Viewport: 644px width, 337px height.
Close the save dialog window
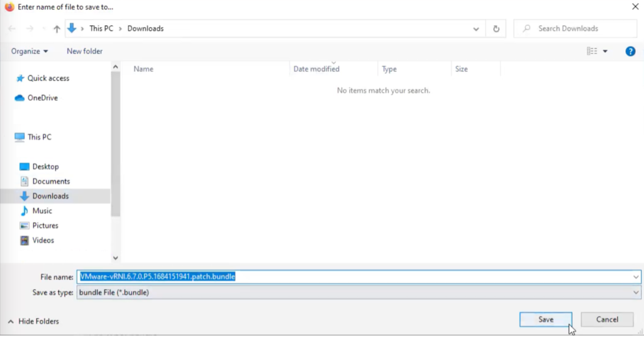(635, 6)
